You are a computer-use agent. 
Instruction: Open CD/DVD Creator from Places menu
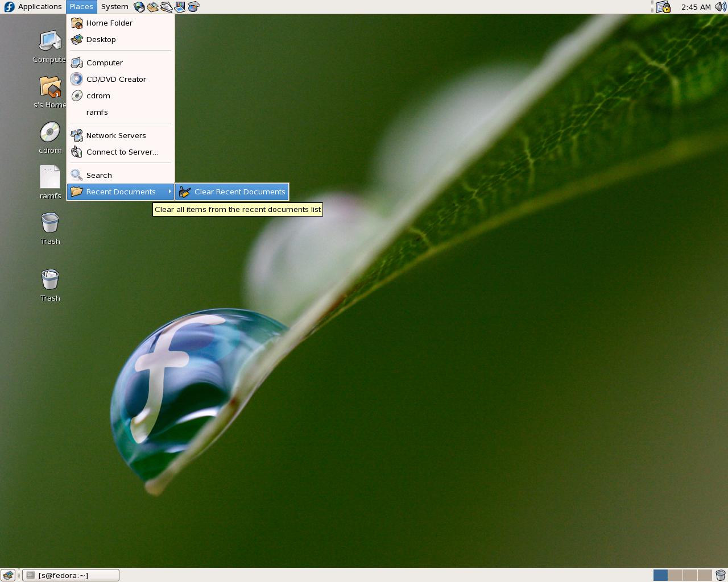click(x=121, y=79)
